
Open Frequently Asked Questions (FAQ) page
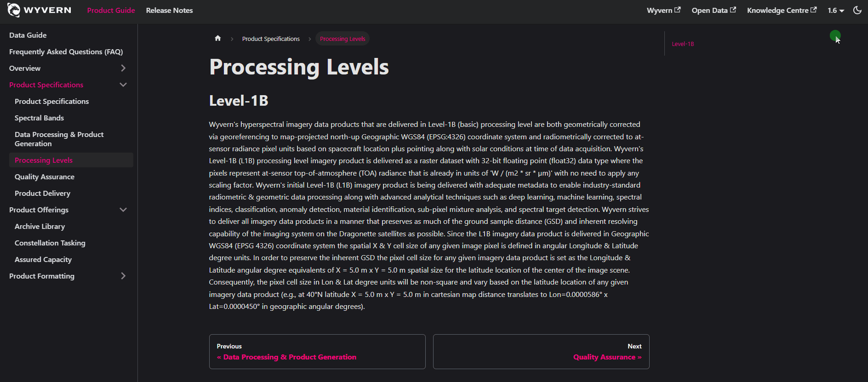point(66,51)
